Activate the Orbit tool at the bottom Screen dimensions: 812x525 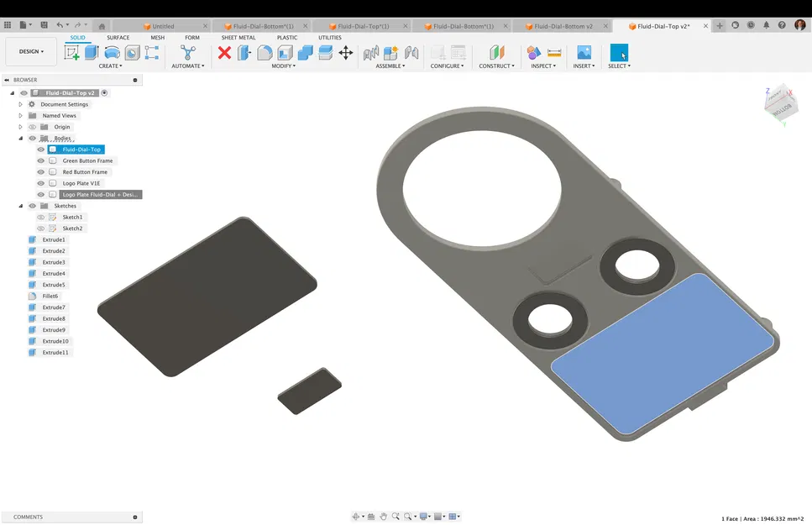pos(356,516)
